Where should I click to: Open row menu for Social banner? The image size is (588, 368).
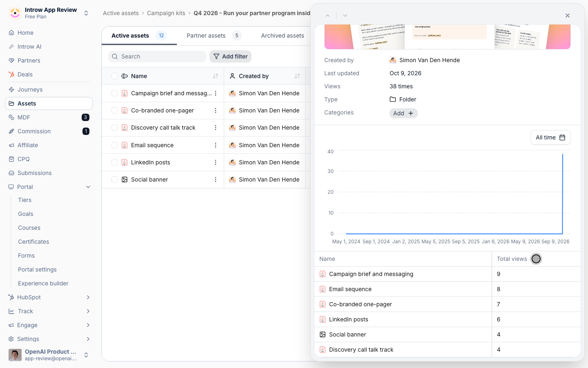(216, 180)
